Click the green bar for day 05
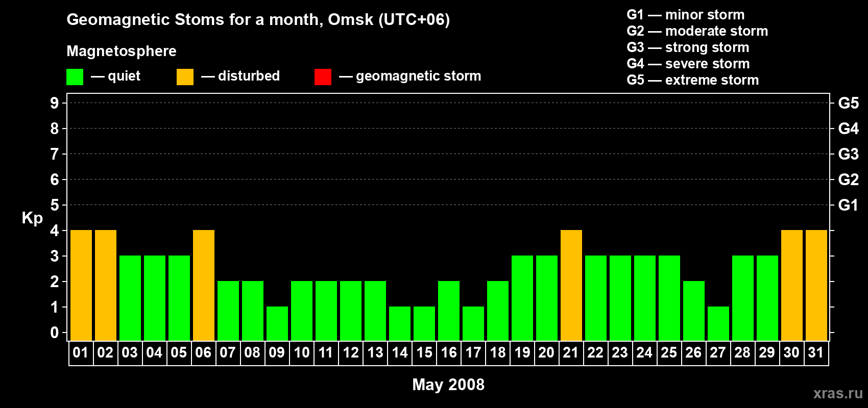 (179, 298)
